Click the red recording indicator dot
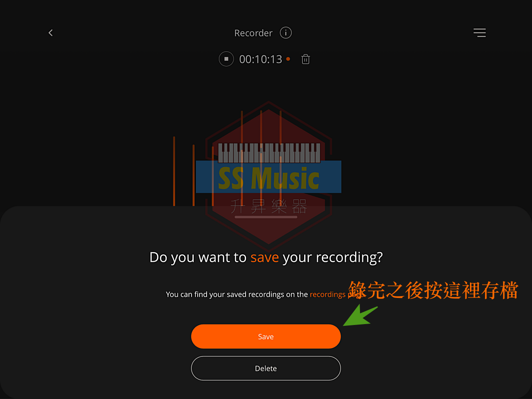The height and width of the screenshot is (399, 532). click(x=288, y=59)
